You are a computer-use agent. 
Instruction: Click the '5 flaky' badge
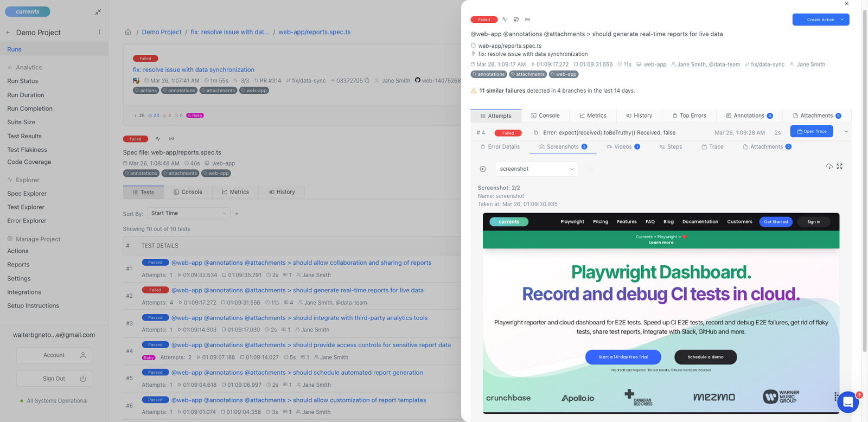click(195, 116)
